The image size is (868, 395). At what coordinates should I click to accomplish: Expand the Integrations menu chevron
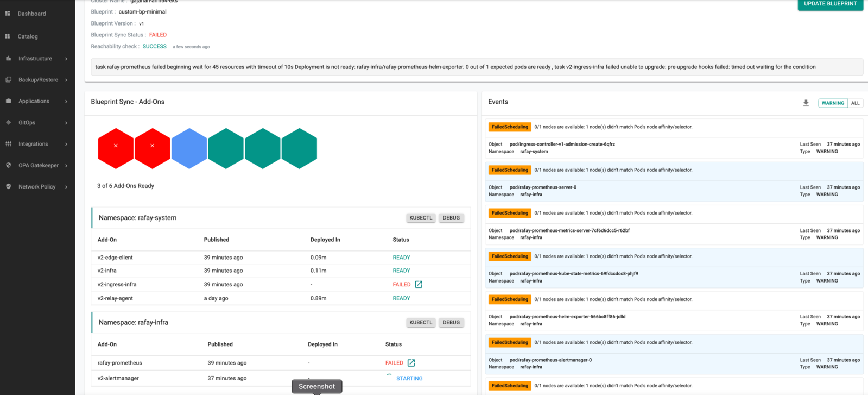click(66, 144)
